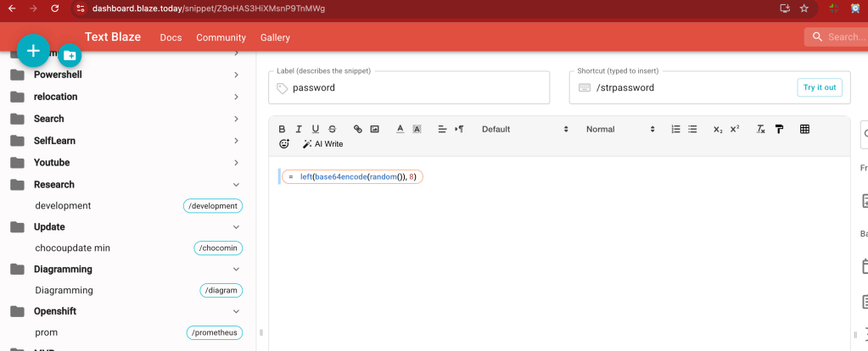The height and width of the screenshot is (351, 868).
Task: Expand the Youtube folder chevron
Action: [237, 163]
